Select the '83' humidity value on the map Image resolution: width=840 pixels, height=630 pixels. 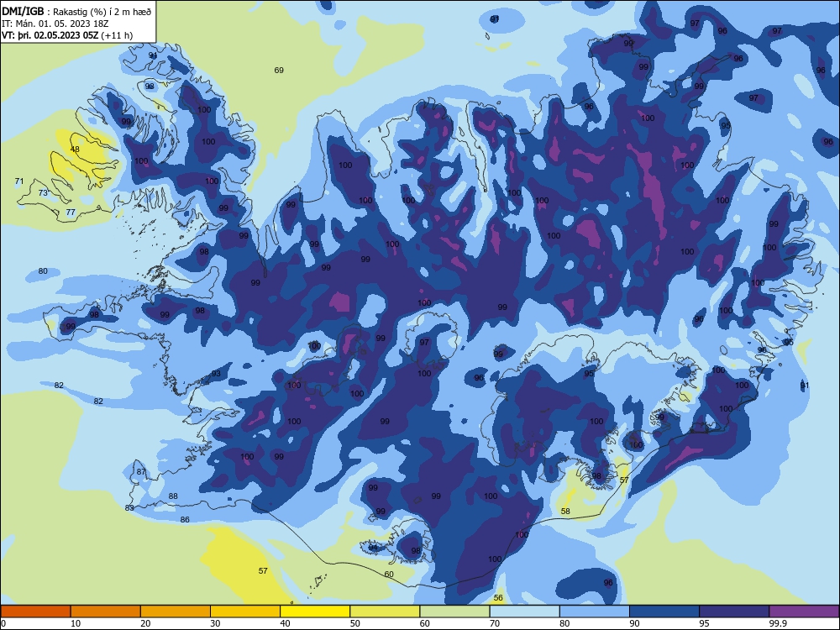point(129,508)
